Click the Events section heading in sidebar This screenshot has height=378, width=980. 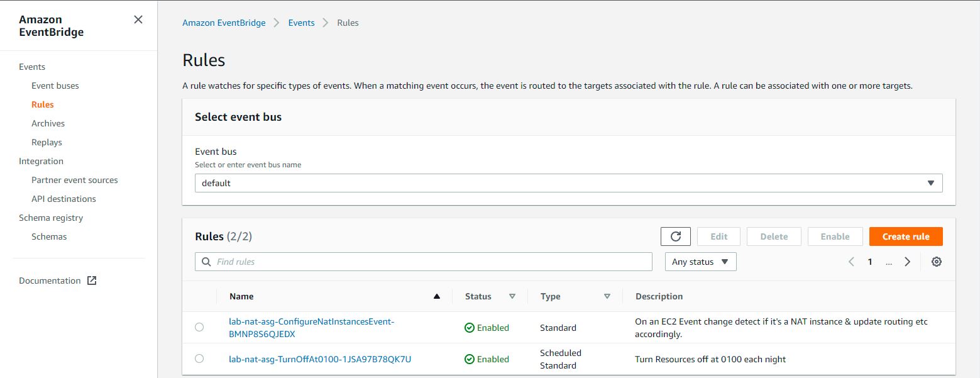click(x=32, y=67)
